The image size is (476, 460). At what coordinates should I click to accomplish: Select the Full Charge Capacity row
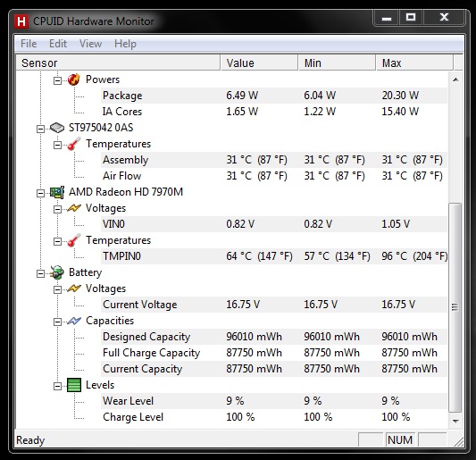click(x=274, y=353)
